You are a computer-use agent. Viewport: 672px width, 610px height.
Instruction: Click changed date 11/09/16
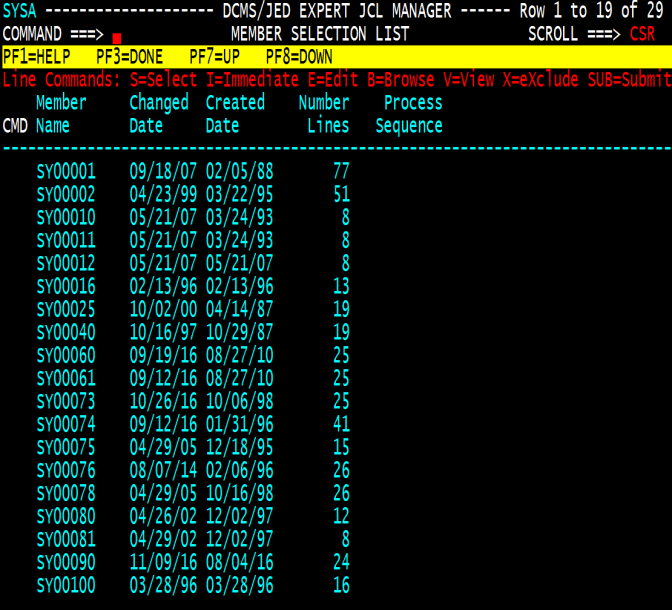click(163, 562)
